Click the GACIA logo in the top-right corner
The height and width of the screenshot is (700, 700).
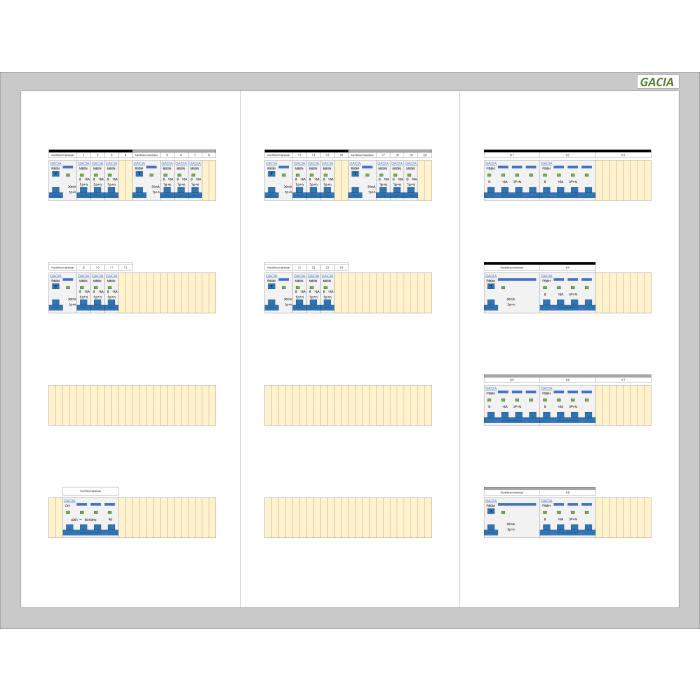[x=658, y=82]
